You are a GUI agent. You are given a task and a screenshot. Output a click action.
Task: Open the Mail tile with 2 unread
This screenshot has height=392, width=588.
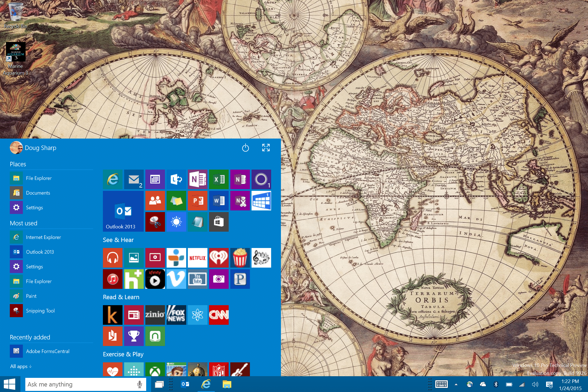[x=134, y=179]
